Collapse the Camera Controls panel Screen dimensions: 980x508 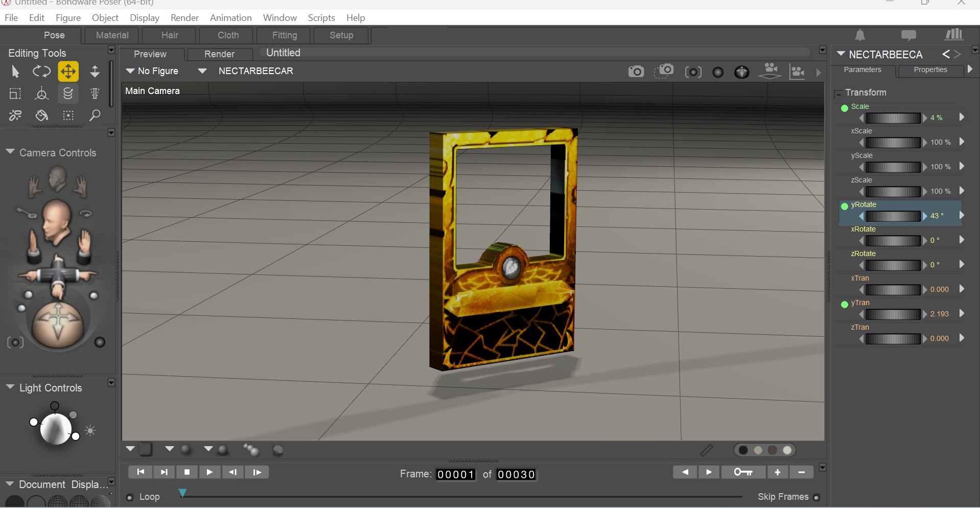point(10,152)
